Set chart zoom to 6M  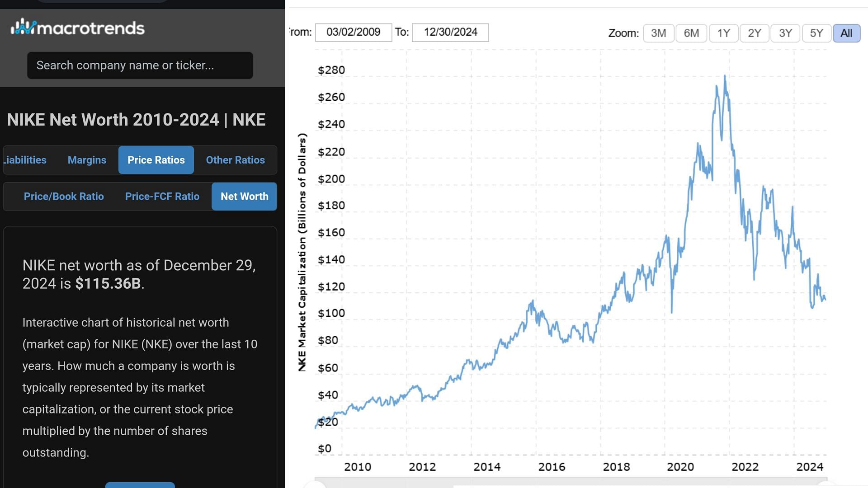[691, 33]
